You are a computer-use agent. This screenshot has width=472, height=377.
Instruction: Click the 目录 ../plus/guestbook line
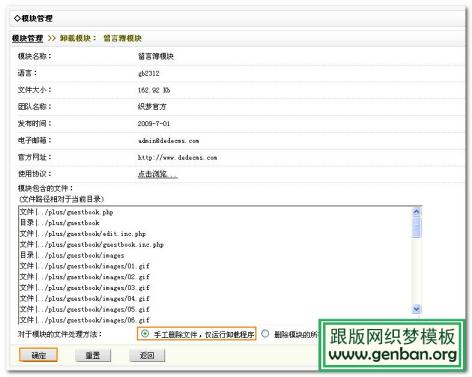[59, 223]
